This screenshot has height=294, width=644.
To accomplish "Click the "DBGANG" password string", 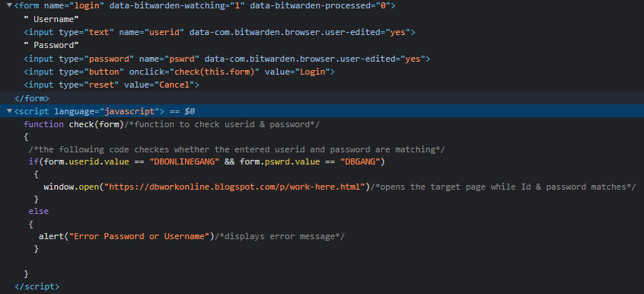I will tap(360, 161).
